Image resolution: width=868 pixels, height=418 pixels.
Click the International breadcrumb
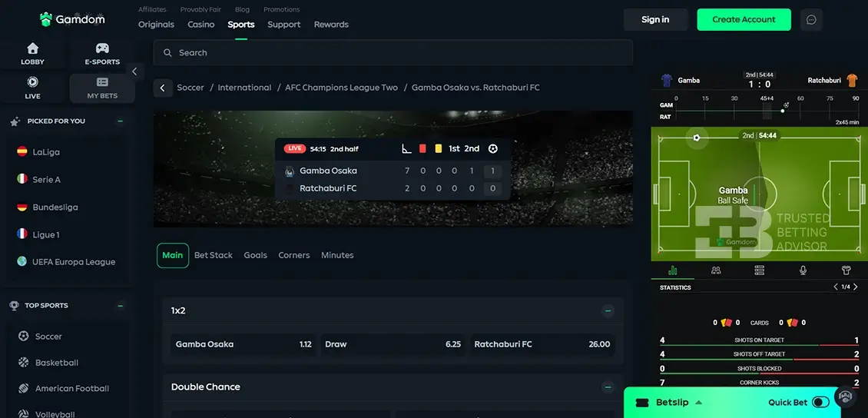pyautogui.click(x=244, y=88)
